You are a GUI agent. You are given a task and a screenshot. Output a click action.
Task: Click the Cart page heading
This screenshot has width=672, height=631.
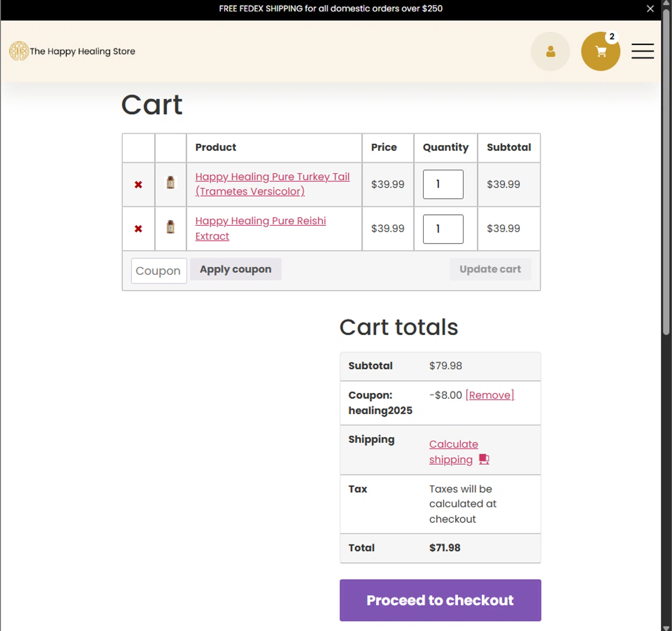point(152,105)
